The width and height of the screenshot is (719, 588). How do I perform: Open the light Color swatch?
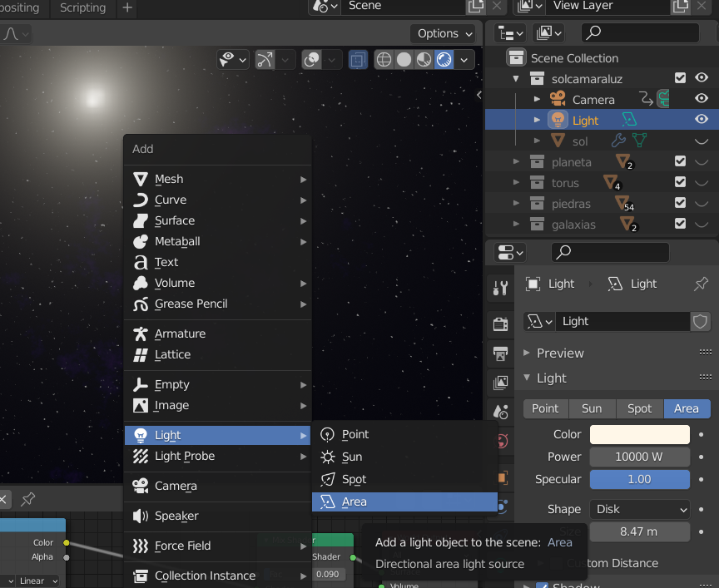tap(640, 434)
